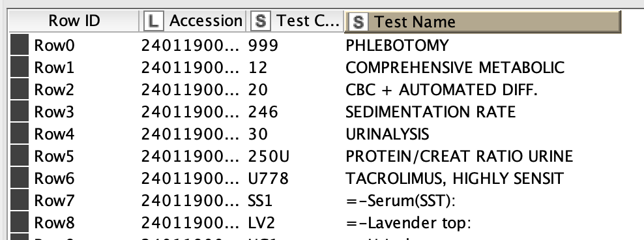
Task: Click the TACROLIMUS, HIGHLY SENSIT cell
Action: tap(454, 178)
